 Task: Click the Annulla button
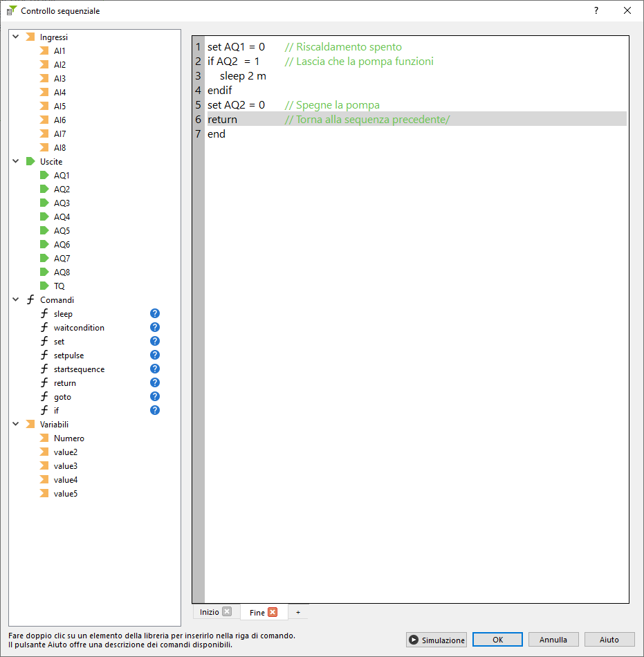pyautogui.click(x=553, y=640)
